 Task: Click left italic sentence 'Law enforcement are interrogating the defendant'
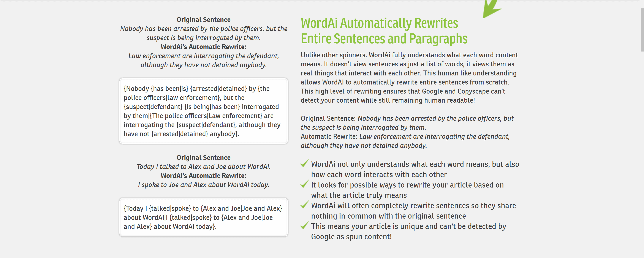click(x=204, y=60)
